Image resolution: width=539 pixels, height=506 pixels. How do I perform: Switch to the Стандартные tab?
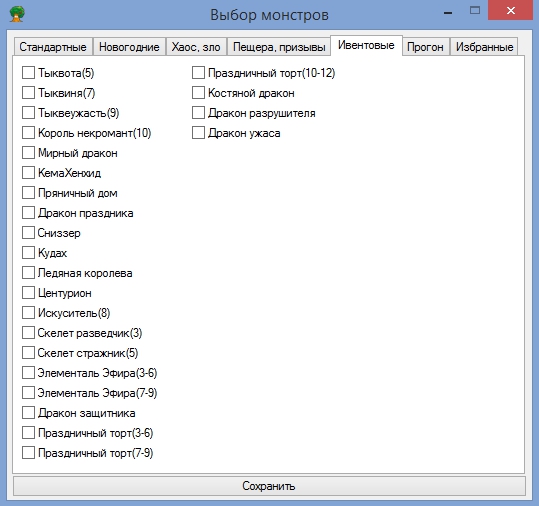[53, 47]
